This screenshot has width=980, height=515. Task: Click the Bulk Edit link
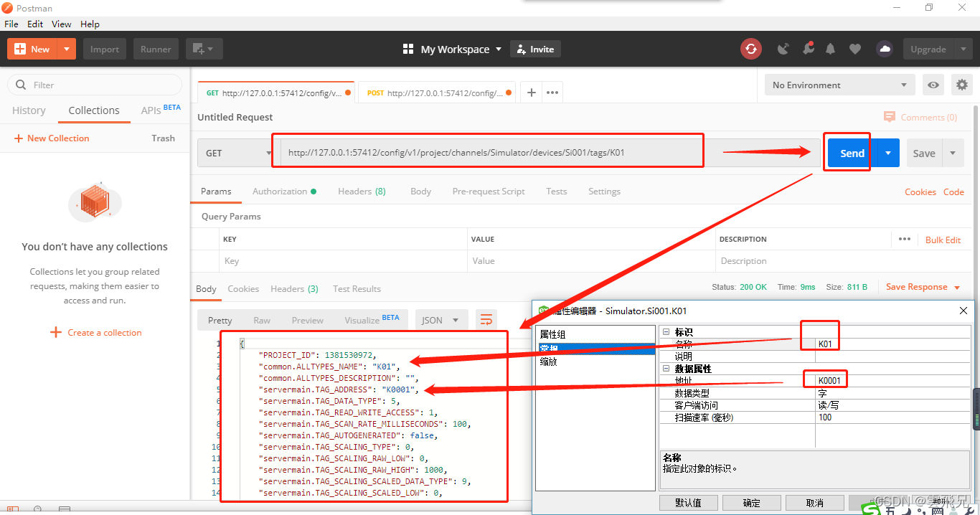[x=943, y=240]
